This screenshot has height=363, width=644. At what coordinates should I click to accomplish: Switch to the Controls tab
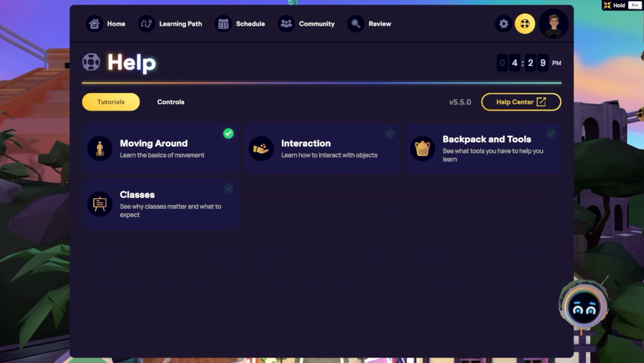(171, 102)
